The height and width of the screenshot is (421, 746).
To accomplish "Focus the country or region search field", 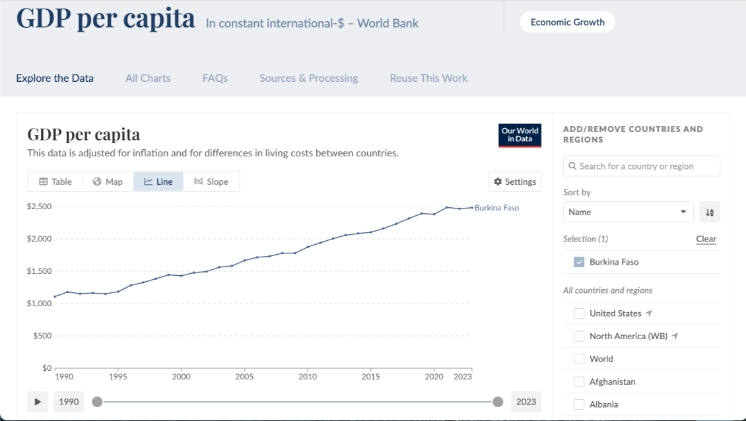I will 641,166.
